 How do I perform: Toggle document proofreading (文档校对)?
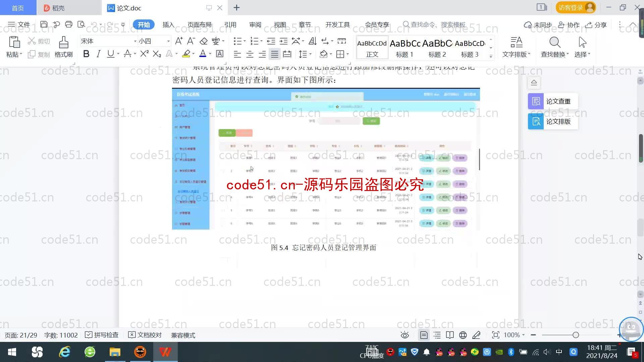145,335
